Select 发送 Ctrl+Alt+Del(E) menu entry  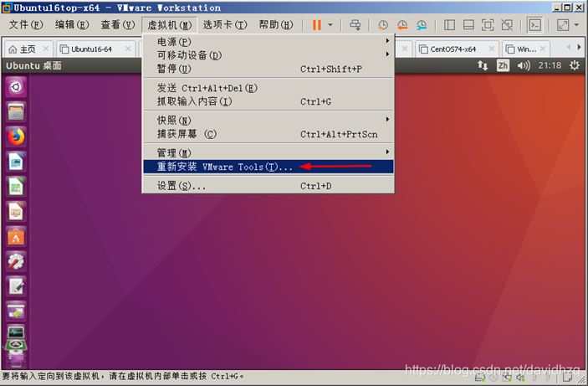pyautogui.click(x=268, y=88)
